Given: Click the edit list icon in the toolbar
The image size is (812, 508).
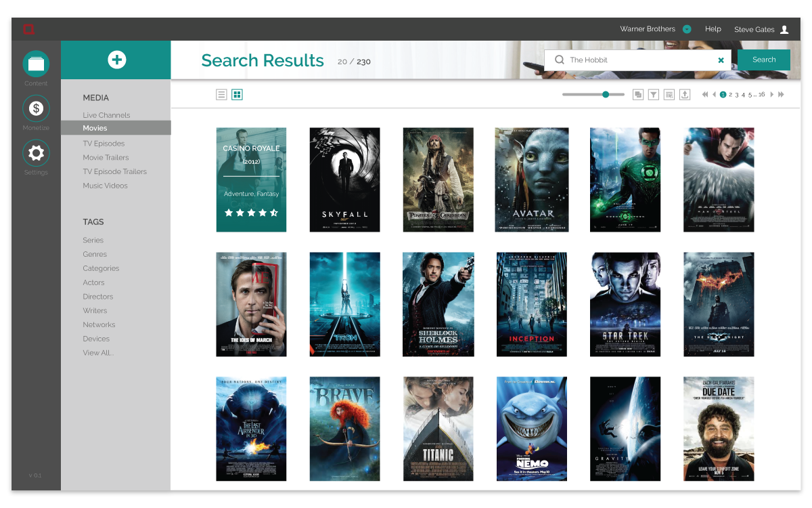Looking at the screenshot, I should [669, 95].
